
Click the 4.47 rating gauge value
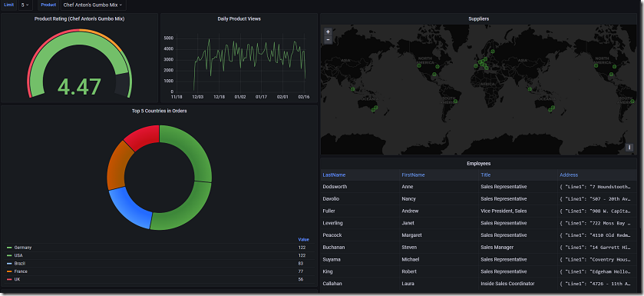click(79, 86)
